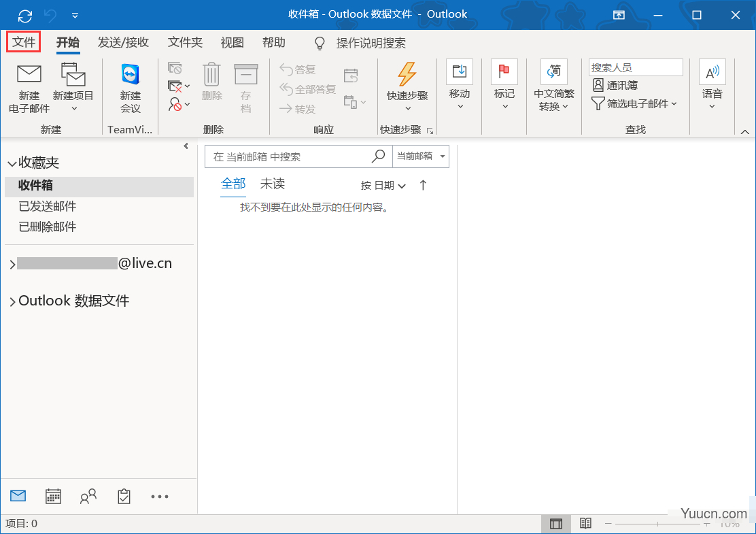
Task: Click the 答复 reply button
Action: (x=298, y=70)
